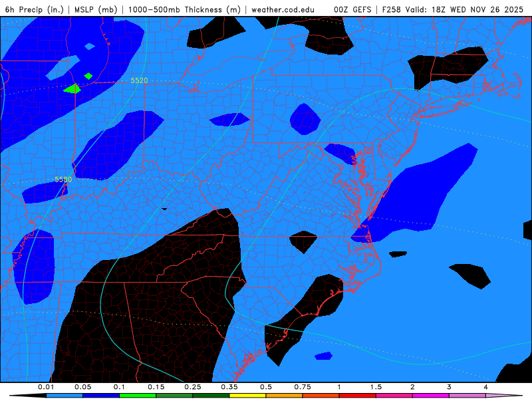Screen dimensions: 532x399
Task: Click the 0.35 legend value
Action: point(229,387)
